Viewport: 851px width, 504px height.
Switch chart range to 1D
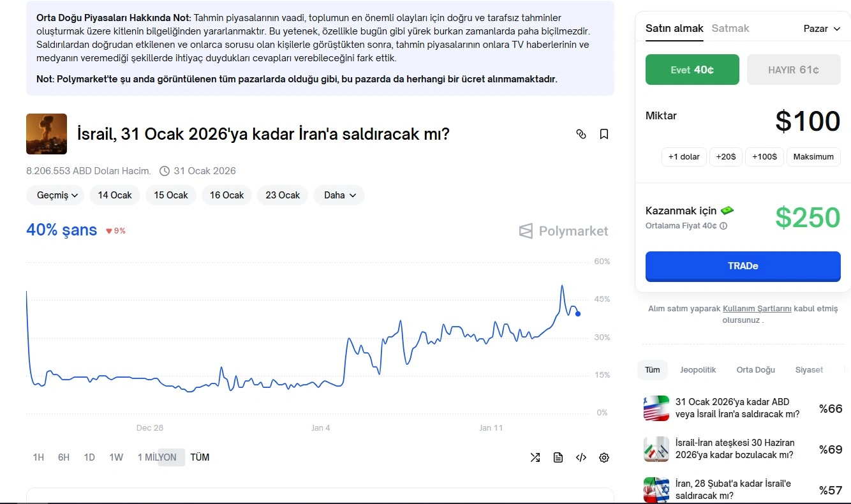point(89,457)
